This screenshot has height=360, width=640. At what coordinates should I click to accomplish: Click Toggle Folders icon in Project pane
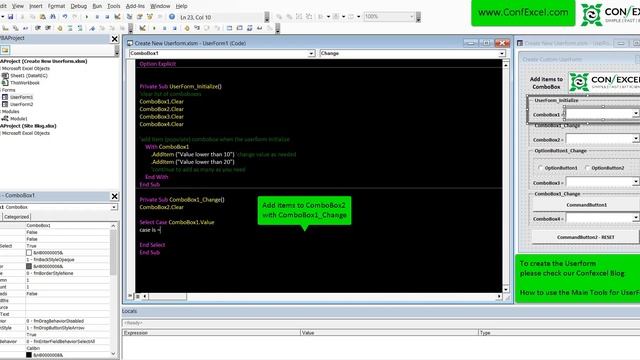click(5, 50)
